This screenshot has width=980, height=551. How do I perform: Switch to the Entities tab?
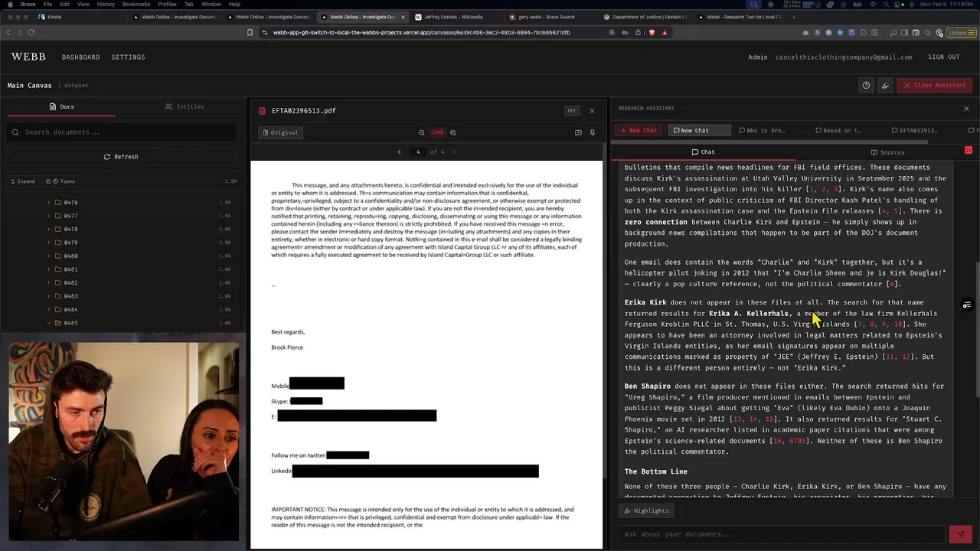click(185, 106)
